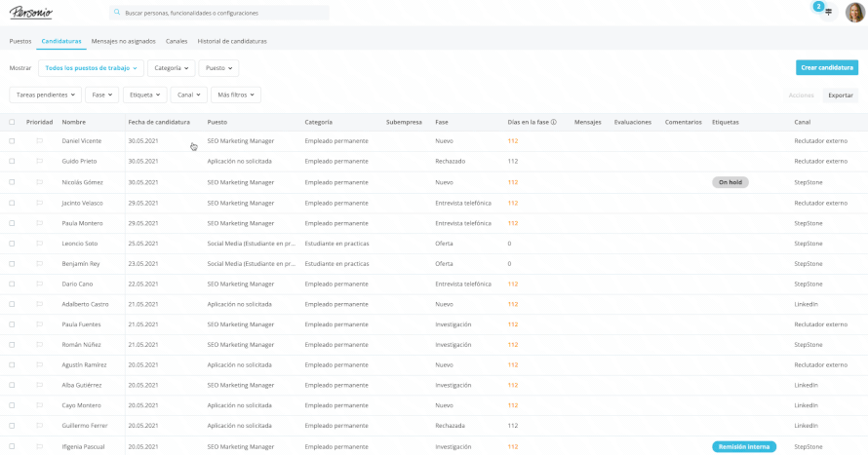Click info icon next to Días en la fase
The image size is (868, 455).
(554, 122)
